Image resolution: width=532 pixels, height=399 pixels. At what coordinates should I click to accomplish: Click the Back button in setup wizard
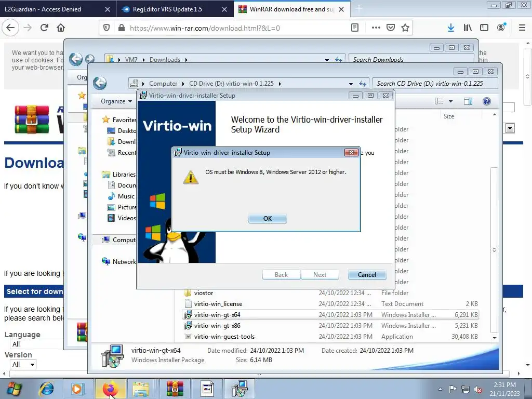281,275
